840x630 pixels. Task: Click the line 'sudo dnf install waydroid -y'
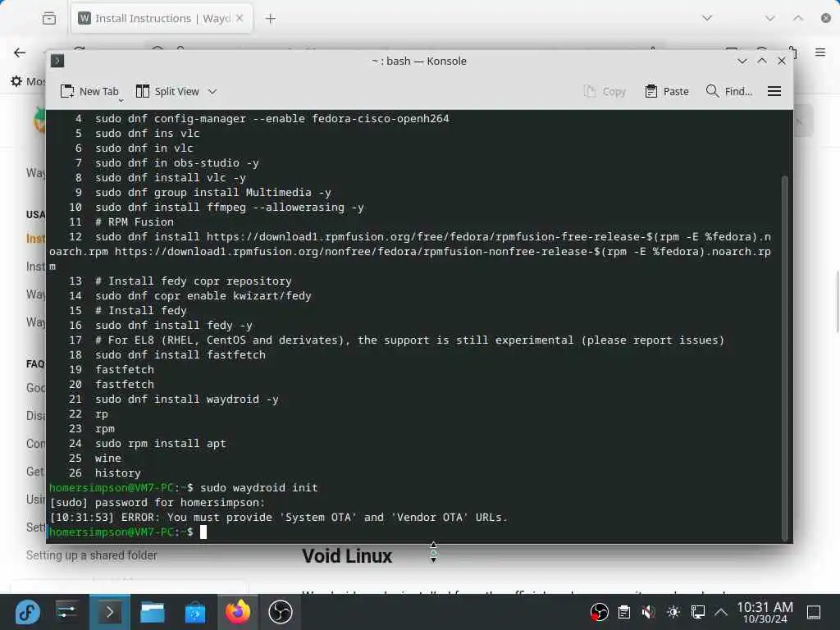[x=186, y=399]
